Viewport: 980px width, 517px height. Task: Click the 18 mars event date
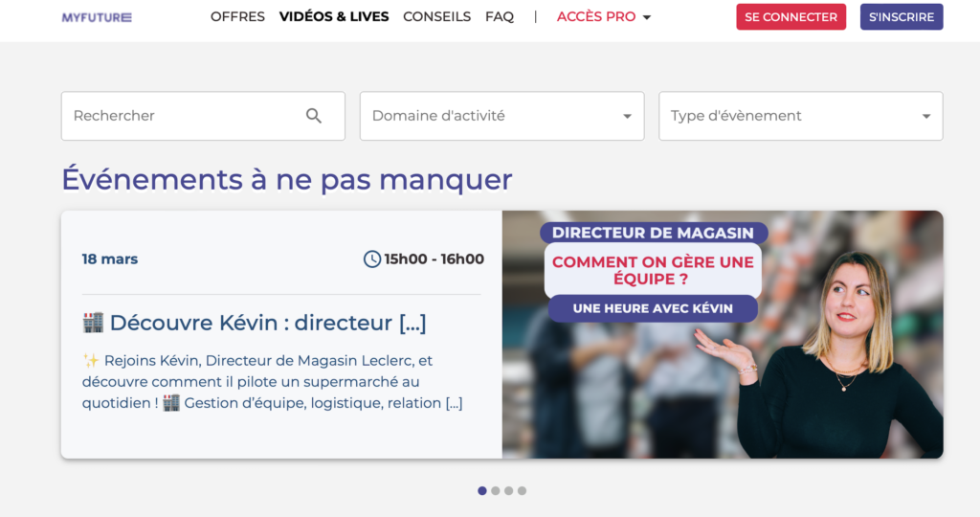pos(110,258)
